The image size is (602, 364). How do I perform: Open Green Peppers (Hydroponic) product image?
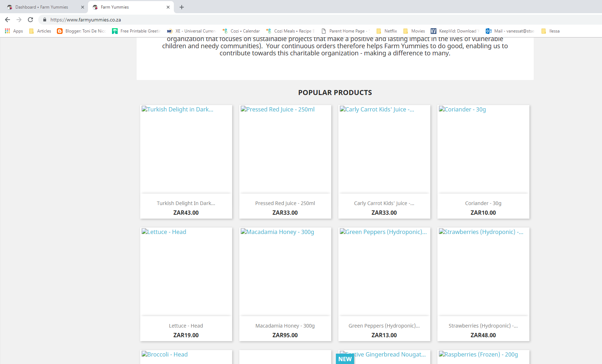click(384, 271)
